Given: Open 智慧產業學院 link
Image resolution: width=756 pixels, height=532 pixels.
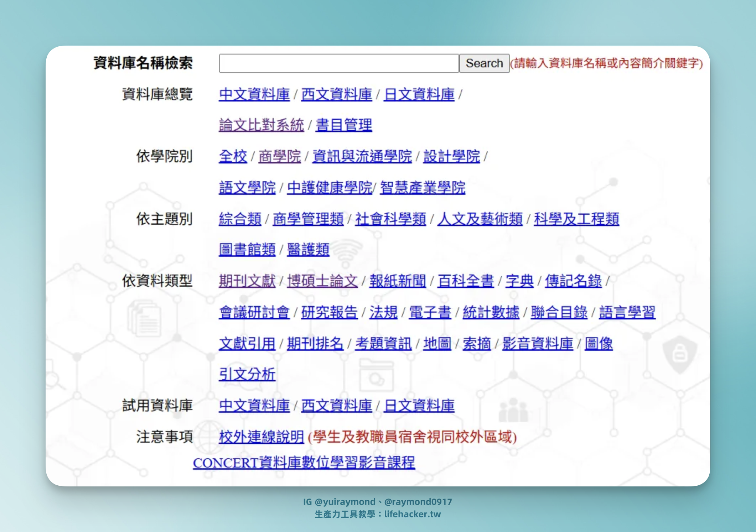Looking at the screenshot, I should click(422, 188).
